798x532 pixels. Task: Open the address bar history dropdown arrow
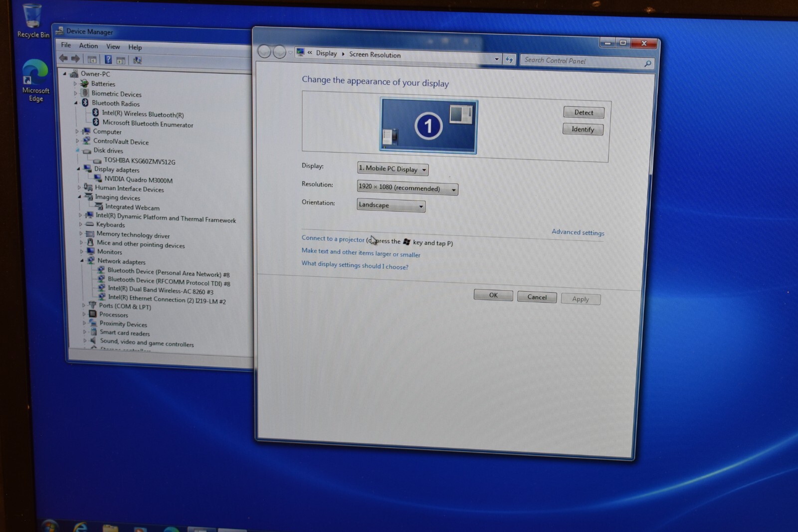click(496, 59)
